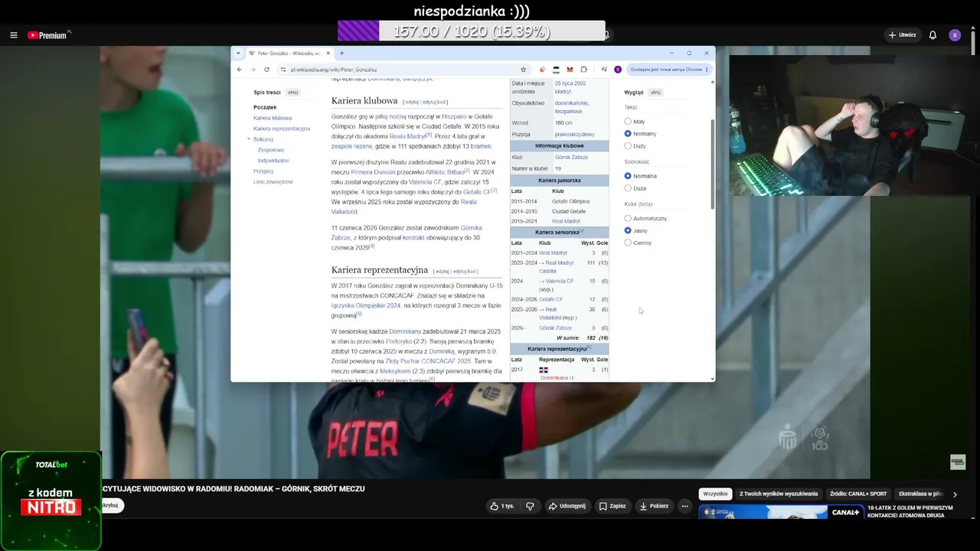Go forward in the Chrome window
Image resolution: width=980 pixels, height=551 pixels.
point(253,70)
